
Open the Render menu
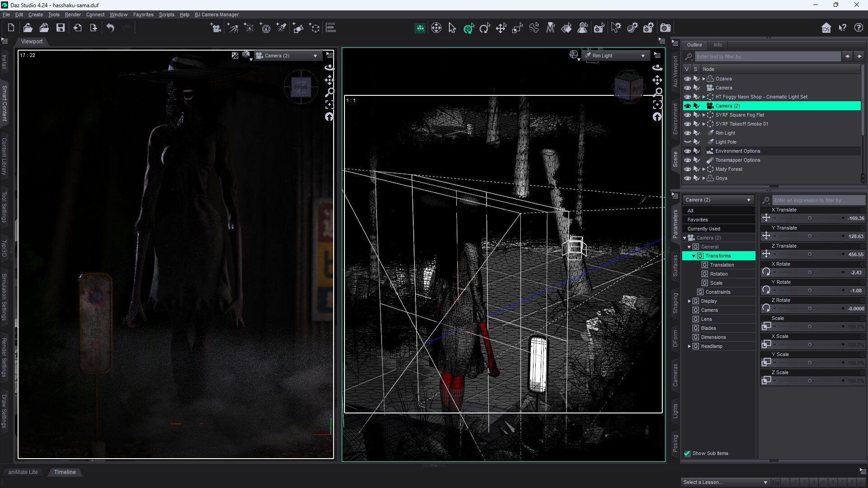click(73, 14)
